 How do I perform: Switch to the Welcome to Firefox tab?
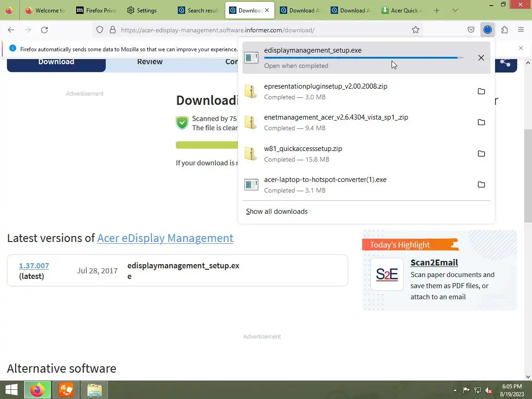[45, 11]
